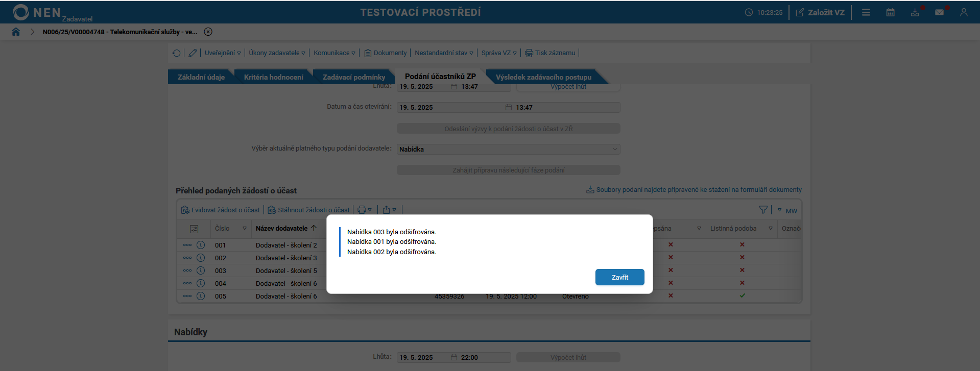Click Stáhnout žádosti o účast
This screenshot has width=980, height=371.
click(x=309, y=210)
